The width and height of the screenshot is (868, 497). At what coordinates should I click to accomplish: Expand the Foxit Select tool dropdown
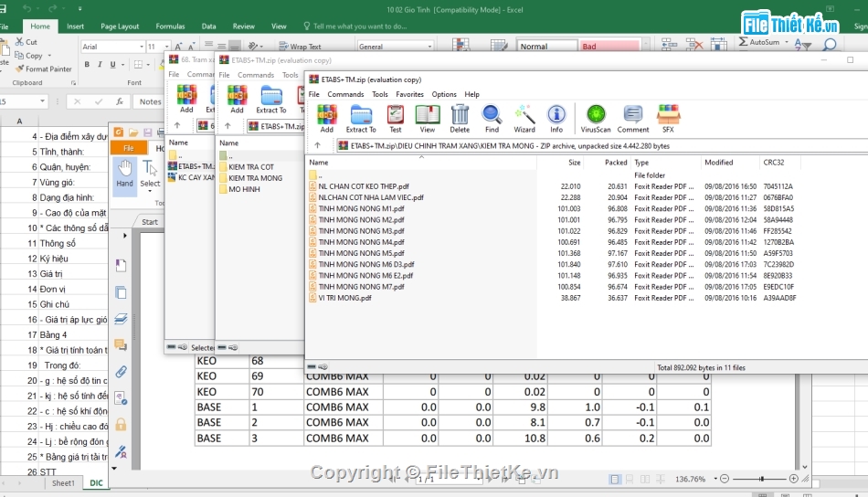point(150,191)
